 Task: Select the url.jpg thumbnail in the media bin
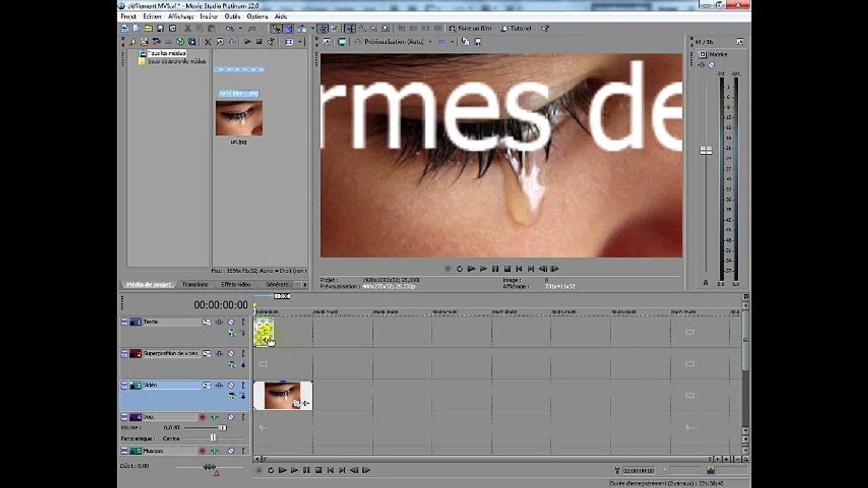tap(239, 118)
